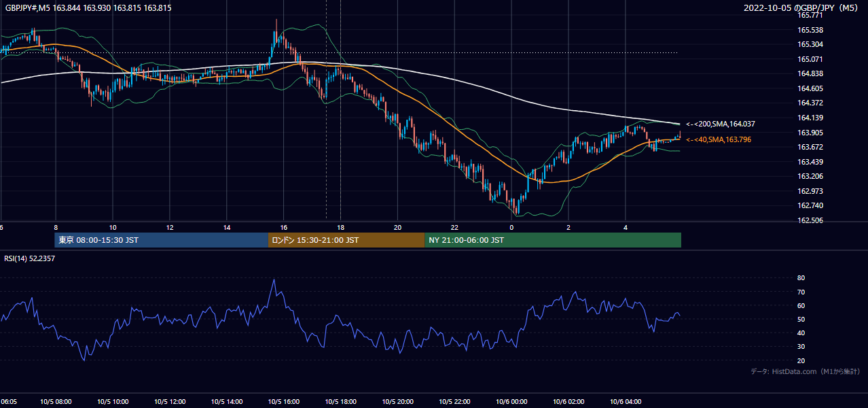Click hour tick 14 under the price chart
The image size is (868, 408).
(x=227, y=228)
